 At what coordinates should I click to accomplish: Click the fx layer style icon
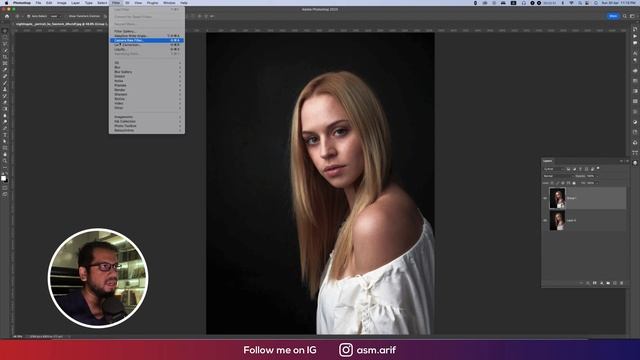click(x=588, y=283)
